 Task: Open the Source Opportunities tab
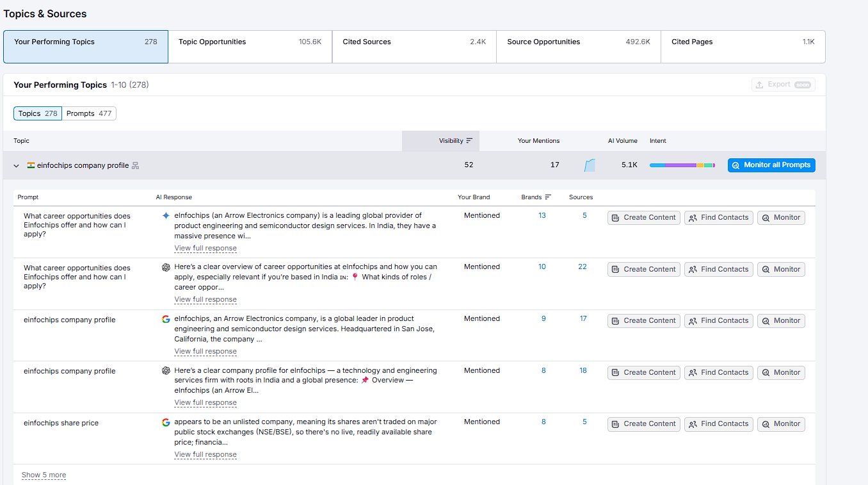(x=578, y=46)
